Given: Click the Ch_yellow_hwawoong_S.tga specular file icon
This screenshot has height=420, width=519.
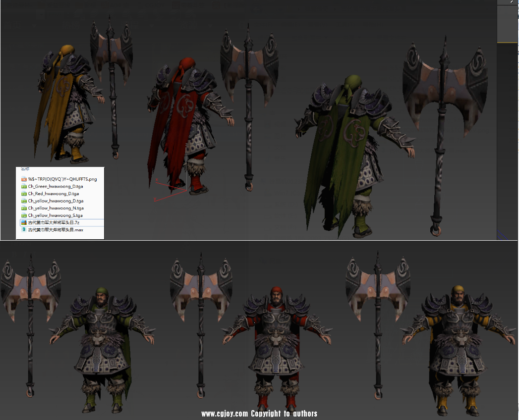Looking at the screenshot, I should pyautogui.click(x=24, y=215).
